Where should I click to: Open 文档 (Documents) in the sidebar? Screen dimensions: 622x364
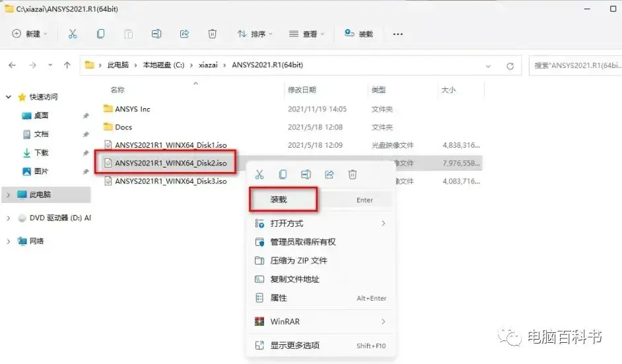[x=41, y=134]
